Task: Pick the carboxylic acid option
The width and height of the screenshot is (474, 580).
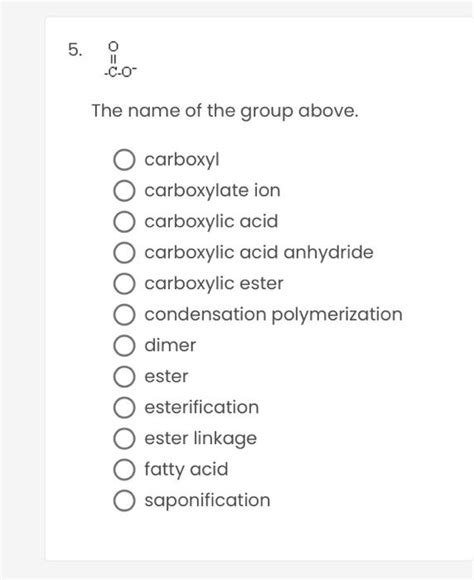Action: pos(124,222)
